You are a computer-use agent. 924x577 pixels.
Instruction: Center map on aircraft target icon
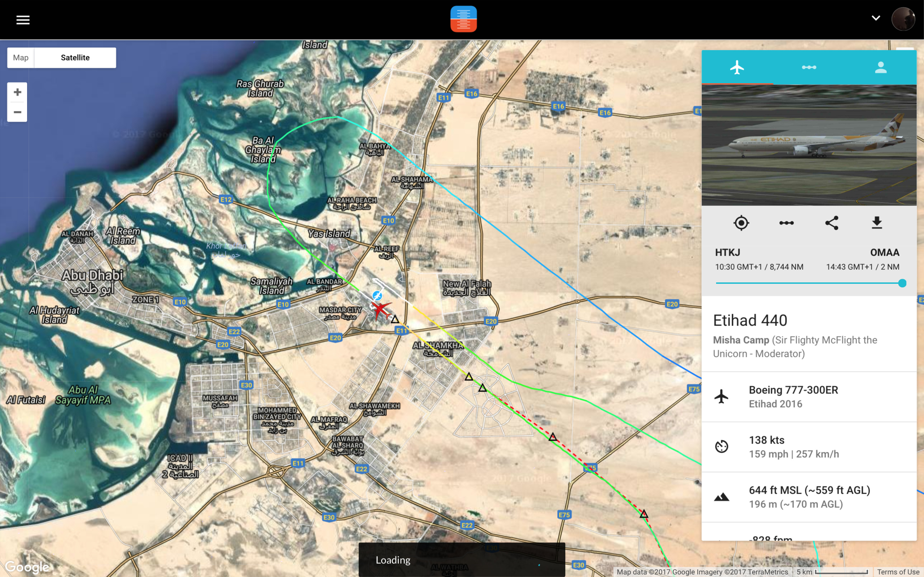(741, 223)
